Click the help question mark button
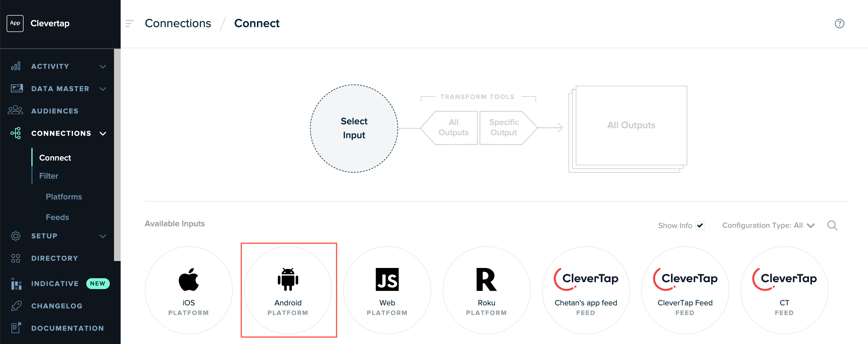The image size is (868, 344). [839, 23]
